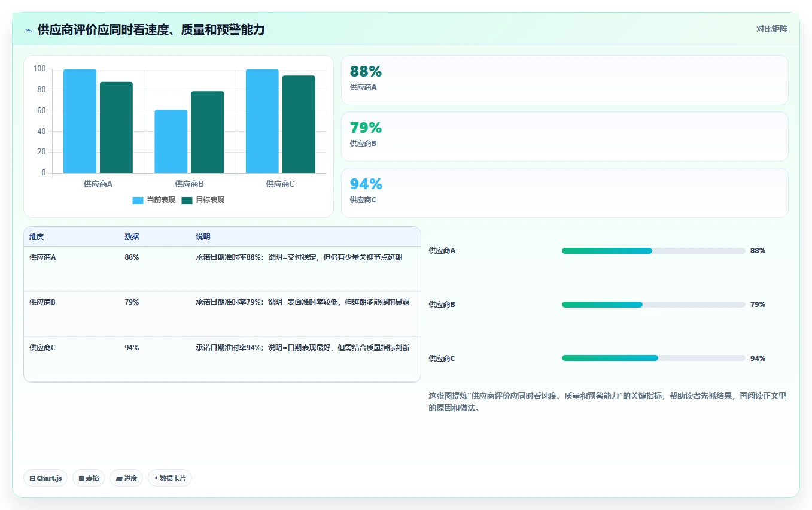Click the 对比矩阵 label in the header
This screenshot has width=812, height=510.
tap(772, 29)
